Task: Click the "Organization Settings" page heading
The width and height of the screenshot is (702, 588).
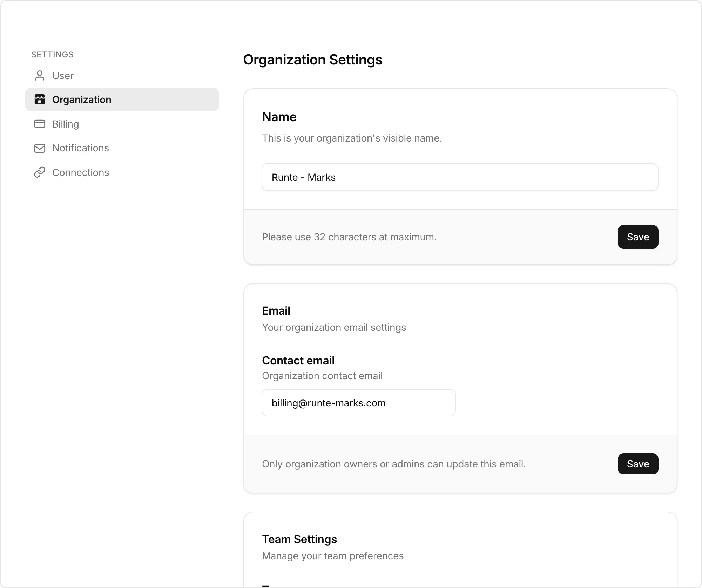Action: (312, 60)
